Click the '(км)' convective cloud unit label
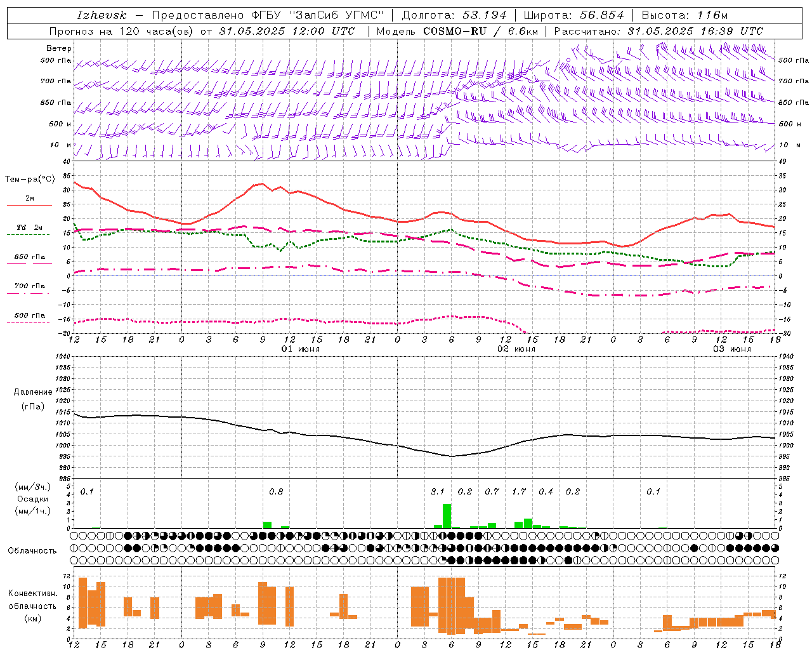This screenshot has height=650, width=812. pos(32,619)
